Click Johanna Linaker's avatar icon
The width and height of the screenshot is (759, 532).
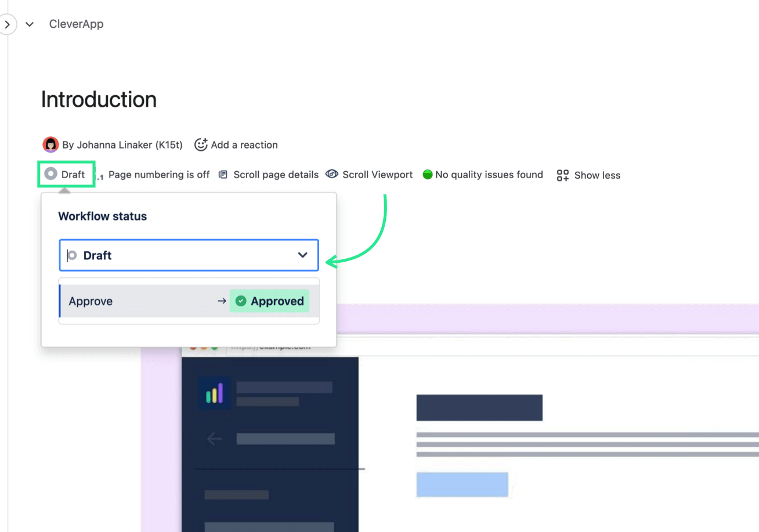click(51, 144)
